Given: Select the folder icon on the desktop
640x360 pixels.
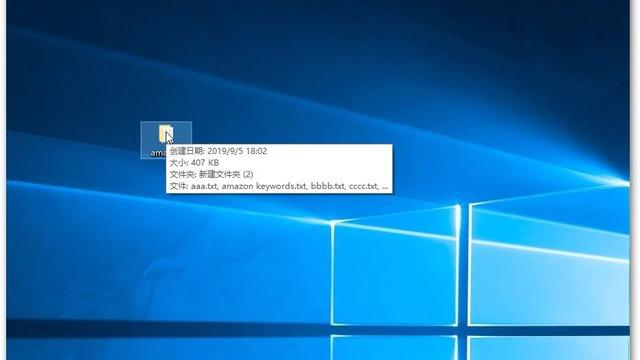Looking at the screenshot, I should [166, 134].
